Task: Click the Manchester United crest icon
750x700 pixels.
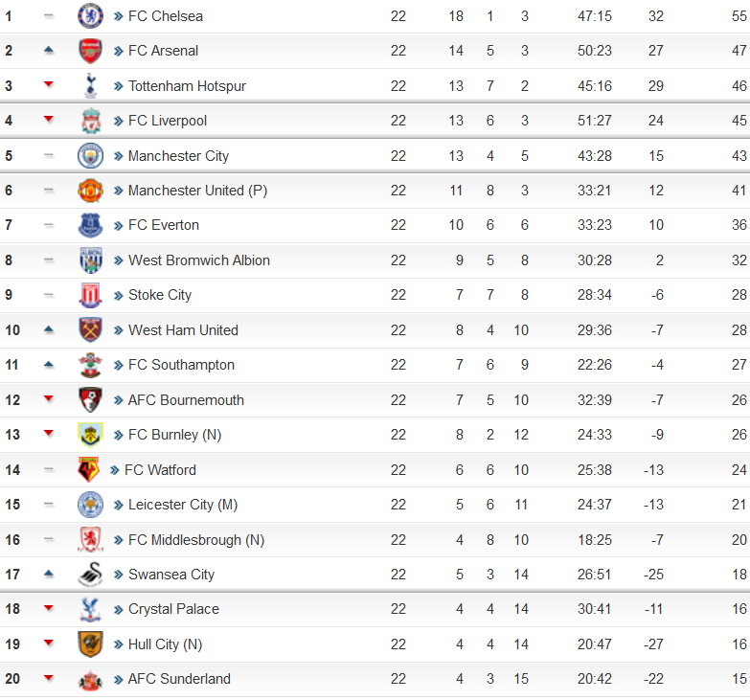Action: 90,191
